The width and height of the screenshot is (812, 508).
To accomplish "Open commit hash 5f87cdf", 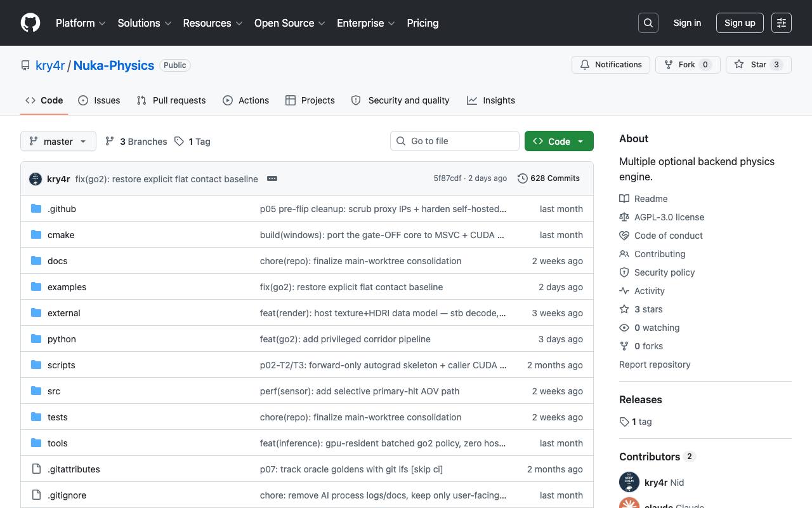I will 447,178.
